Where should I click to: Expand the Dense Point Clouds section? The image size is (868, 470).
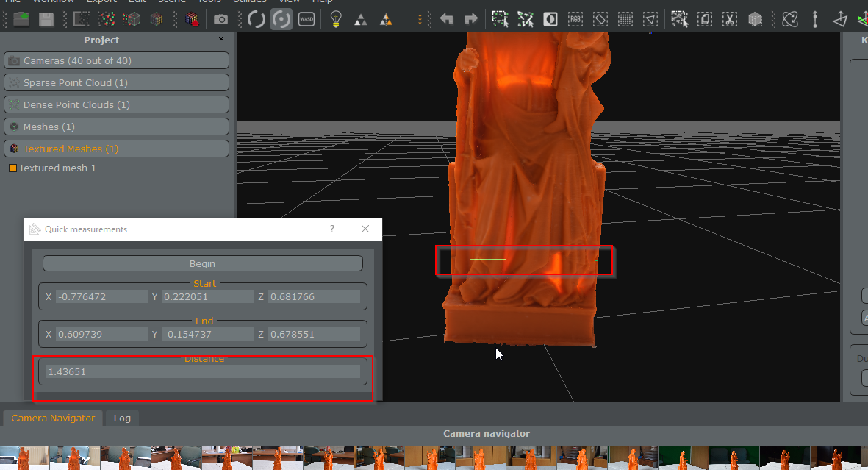(x=116, y=104)
